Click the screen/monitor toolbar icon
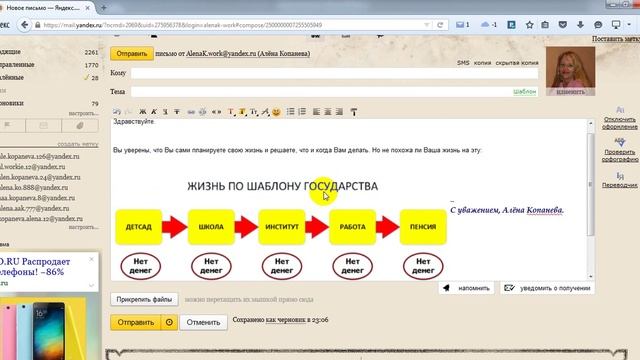Image resolution: width=640 pixels, height=360 pixels. pos(616,25)
